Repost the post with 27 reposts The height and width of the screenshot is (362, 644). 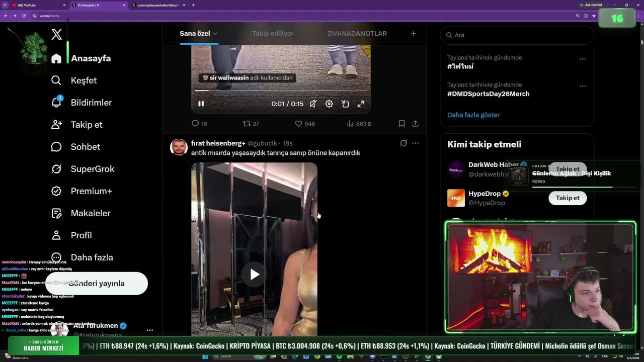tap(251, 124)
